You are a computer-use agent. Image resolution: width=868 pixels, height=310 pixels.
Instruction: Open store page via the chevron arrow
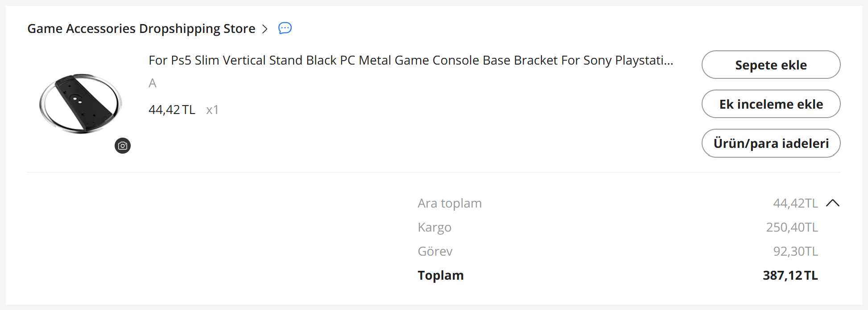pos(265,29)
